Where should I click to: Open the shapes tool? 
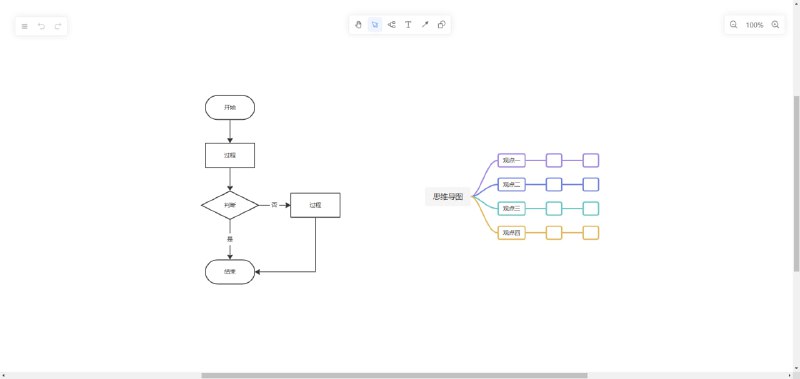click(x=442, y=24)
